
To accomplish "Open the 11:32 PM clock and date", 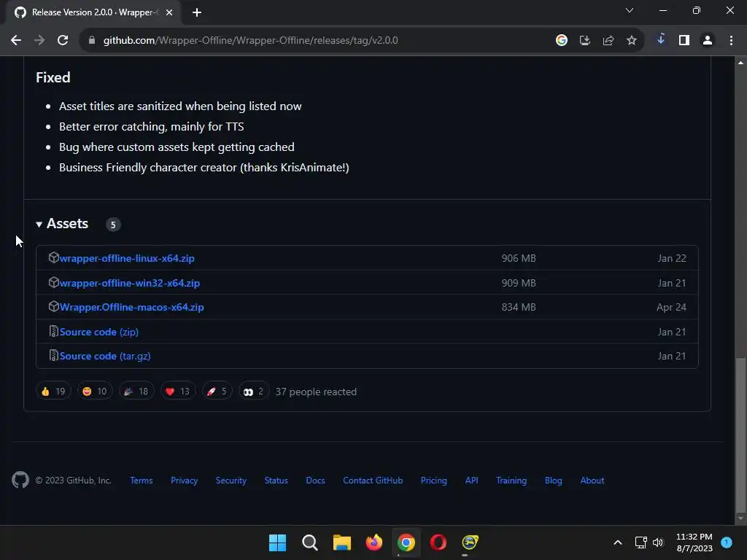I will point(694,542).
